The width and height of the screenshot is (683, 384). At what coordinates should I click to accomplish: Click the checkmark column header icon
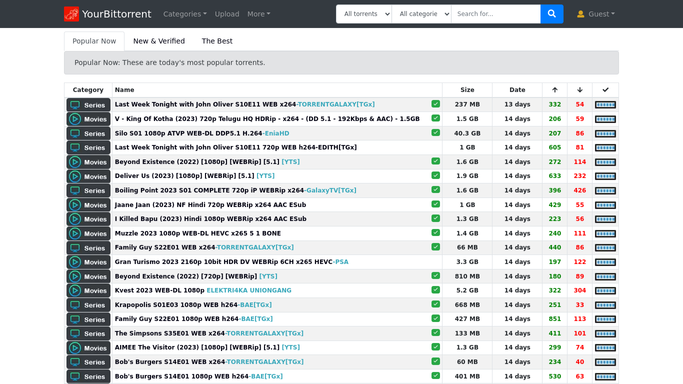(x=605, y=90)
